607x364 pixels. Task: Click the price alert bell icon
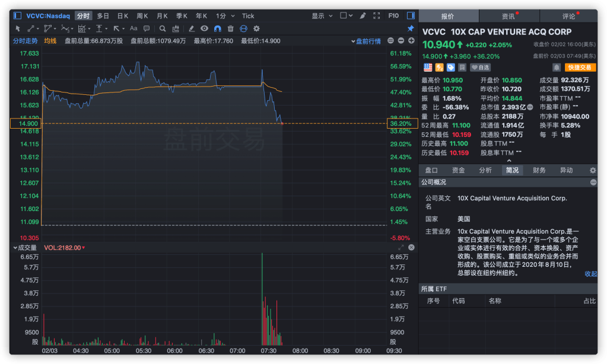pos(556,68)
